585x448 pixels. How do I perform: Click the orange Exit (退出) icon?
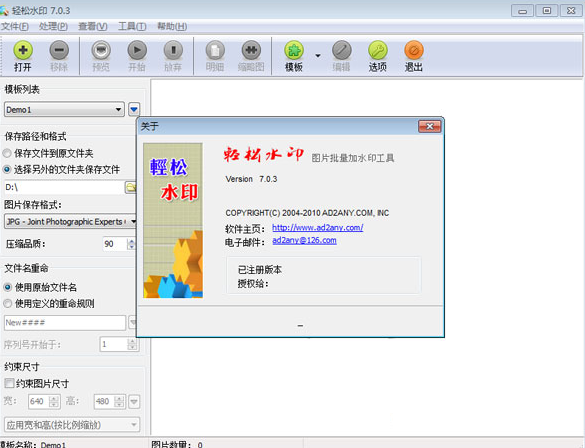coord(414,50)
